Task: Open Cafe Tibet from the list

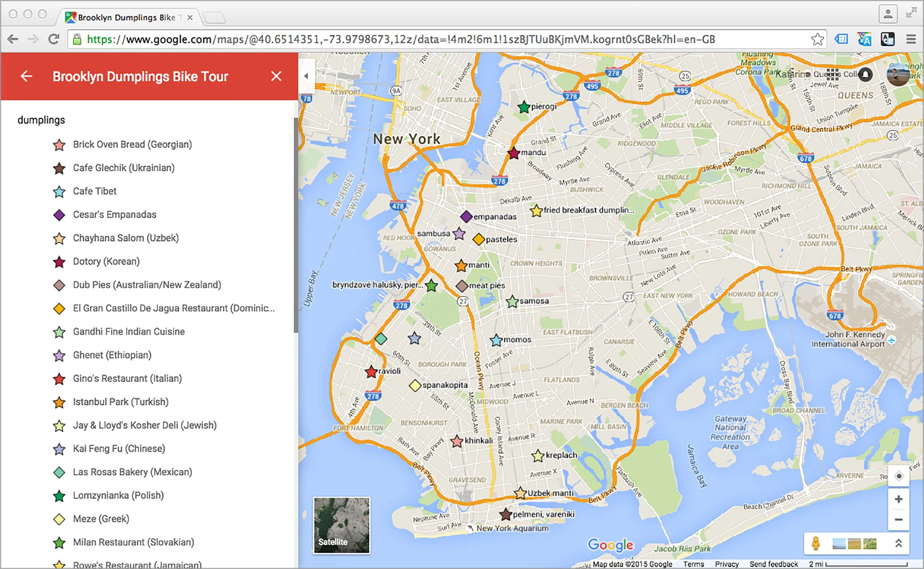Action: pyautogui.click(x=95, y=191)
